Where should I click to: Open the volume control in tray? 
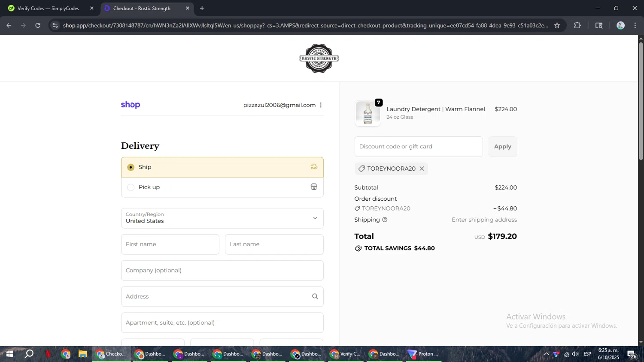(x=575, y=354)
